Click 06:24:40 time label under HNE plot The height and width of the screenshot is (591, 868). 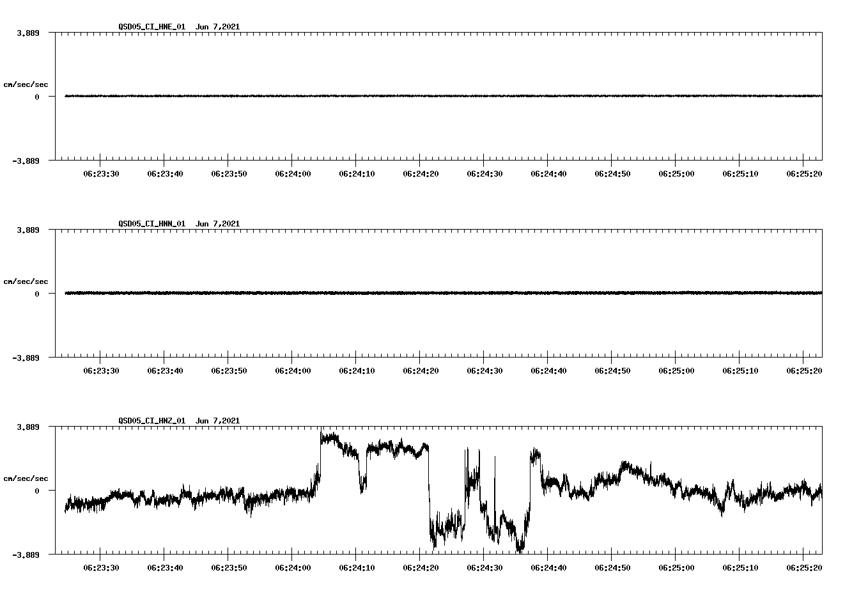(x=548, y=174)
